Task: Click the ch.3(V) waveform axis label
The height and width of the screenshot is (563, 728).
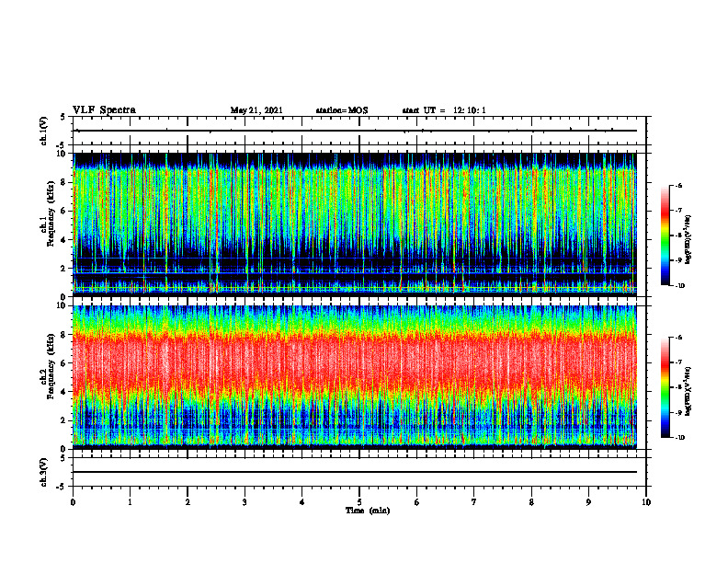Action: pyautogui.click(x=44, y=473)
